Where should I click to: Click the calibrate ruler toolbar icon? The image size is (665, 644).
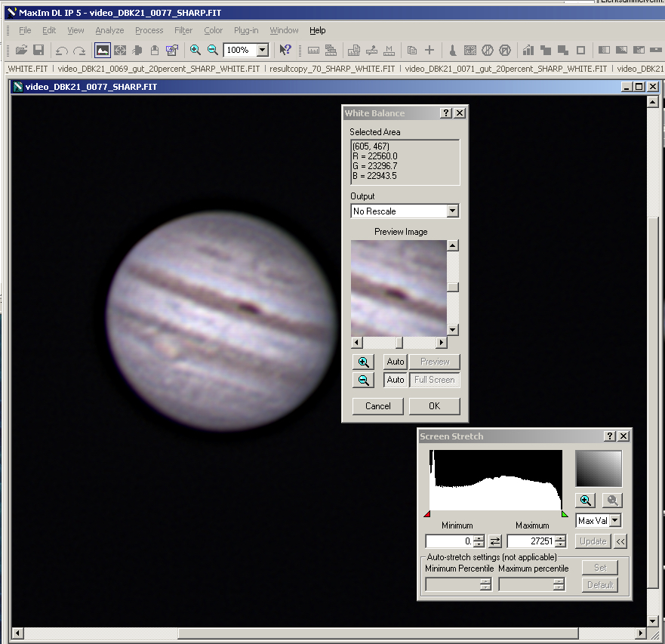click(x=313, y=51)
